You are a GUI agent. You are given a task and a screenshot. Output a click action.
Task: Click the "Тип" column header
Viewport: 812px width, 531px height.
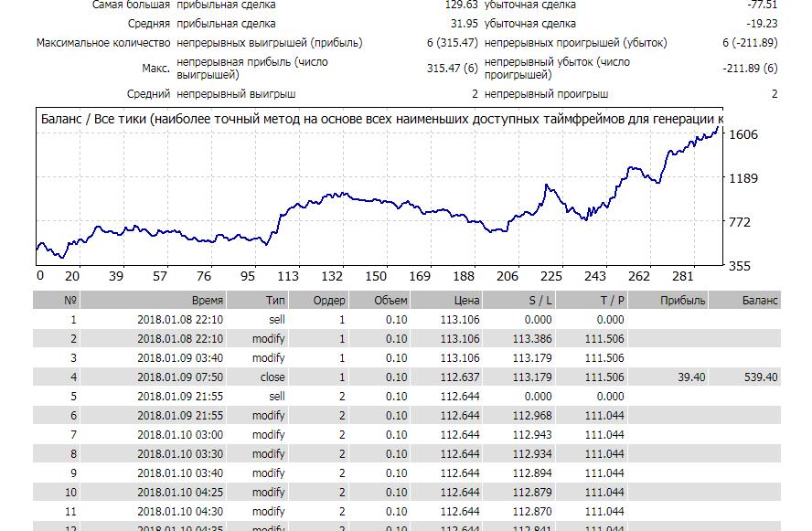(x=274, y=300)
